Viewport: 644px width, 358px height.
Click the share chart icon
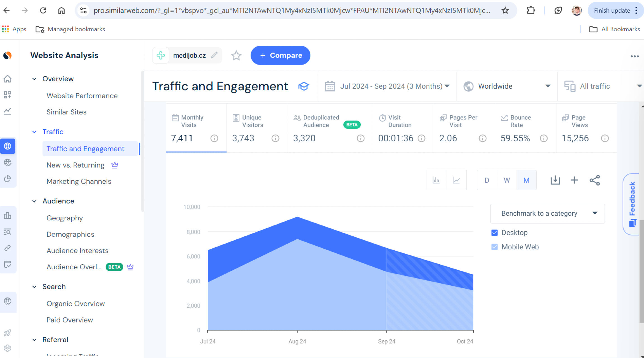(595, 180)
